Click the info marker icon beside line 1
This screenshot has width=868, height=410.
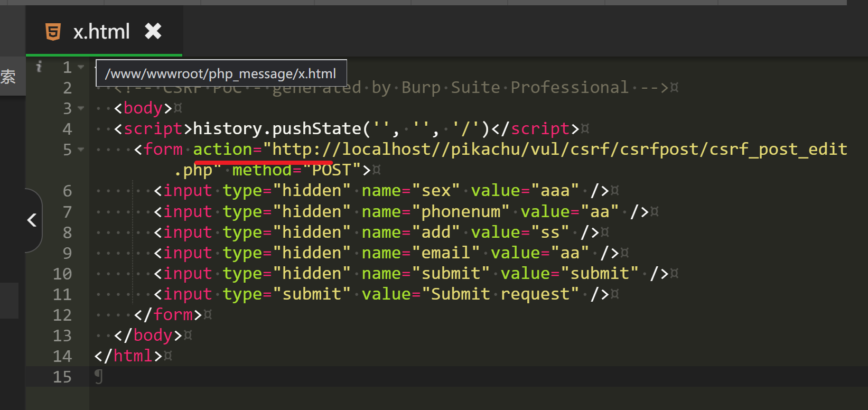pyautogui.click(x=39, y=67)
